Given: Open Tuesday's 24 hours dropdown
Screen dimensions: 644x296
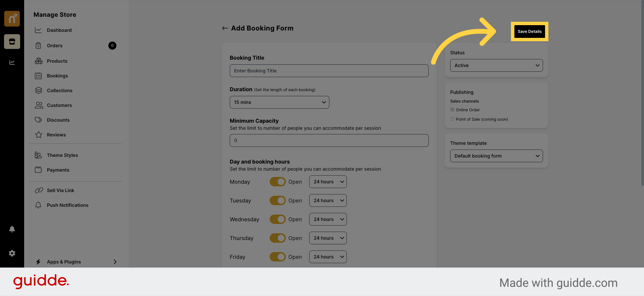Looking at the screenshot, I should coord(328,200).
